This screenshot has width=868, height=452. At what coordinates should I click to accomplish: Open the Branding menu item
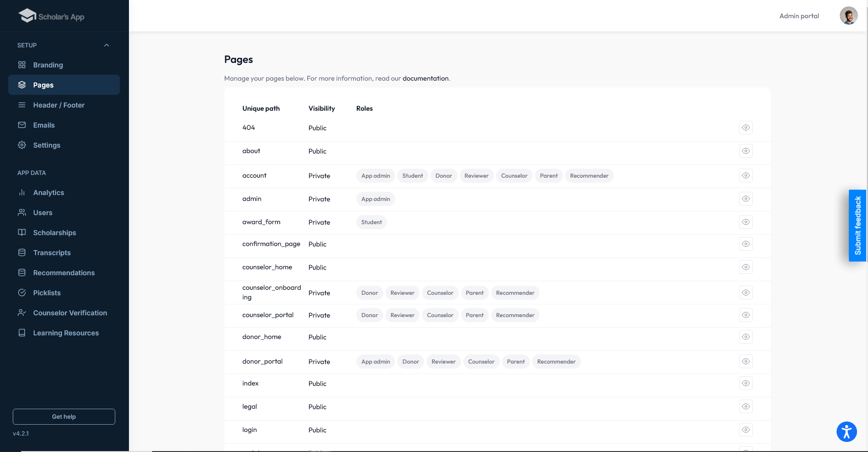click(64, 65)
